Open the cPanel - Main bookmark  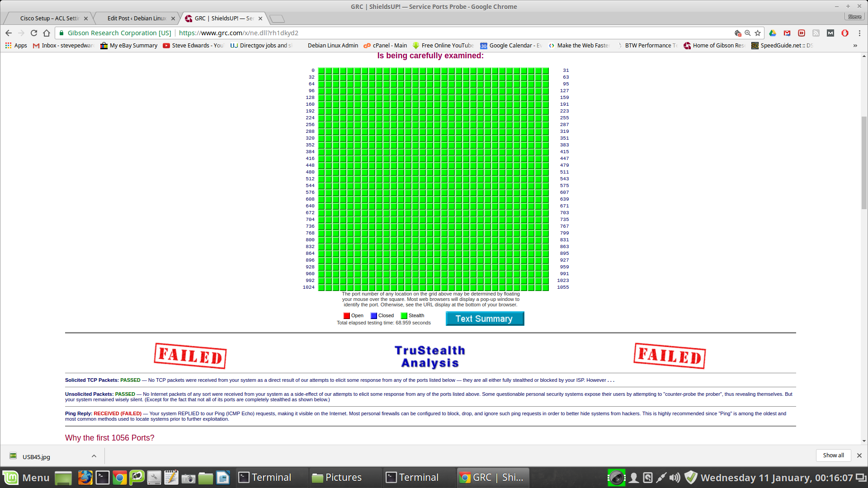click(385, 46)
